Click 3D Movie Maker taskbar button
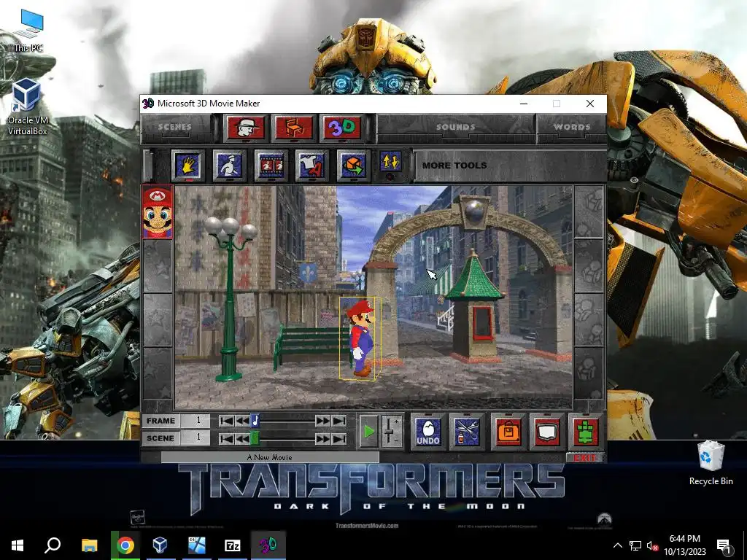Viewport: 747px width, 560px height. click(268, 545)
